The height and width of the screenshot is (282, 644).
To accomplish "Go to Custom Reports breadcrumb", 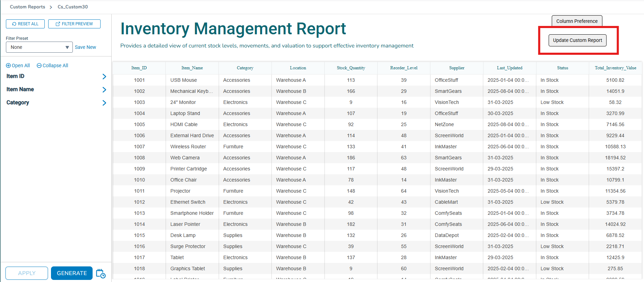I will pyautogui.click(x=27, y=7).
